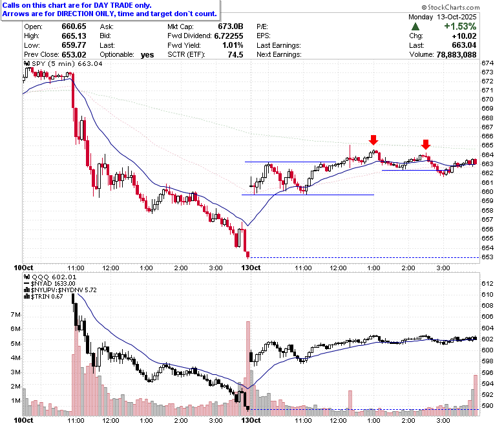Click the Optionable yes value
The width and height of the screenshot is (504, 426).
click(147, 55)
